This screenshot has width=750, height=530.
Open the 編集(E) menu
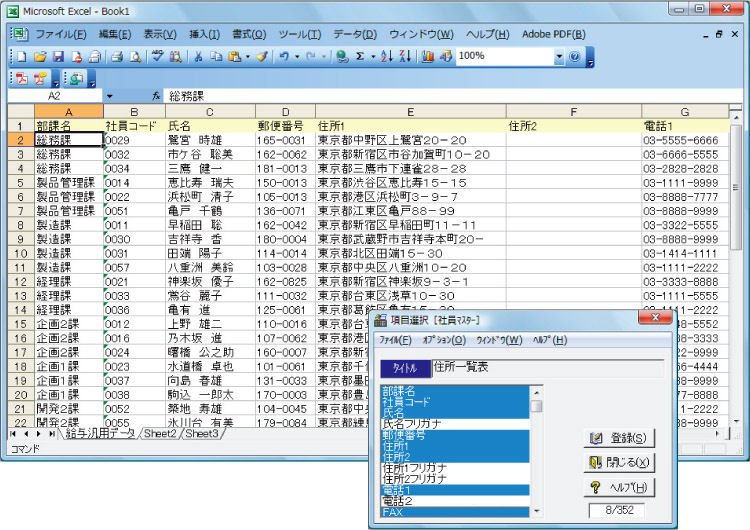pos(115,34)
